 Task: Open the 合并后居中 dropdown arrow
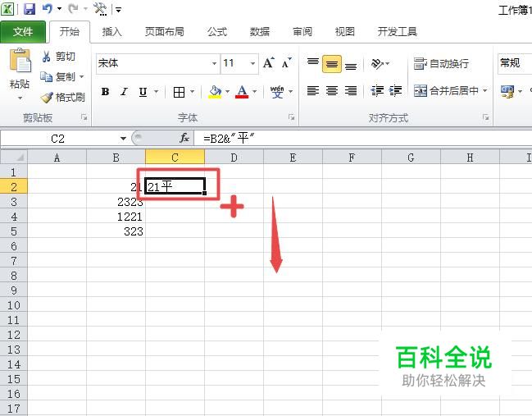[484, 91]
